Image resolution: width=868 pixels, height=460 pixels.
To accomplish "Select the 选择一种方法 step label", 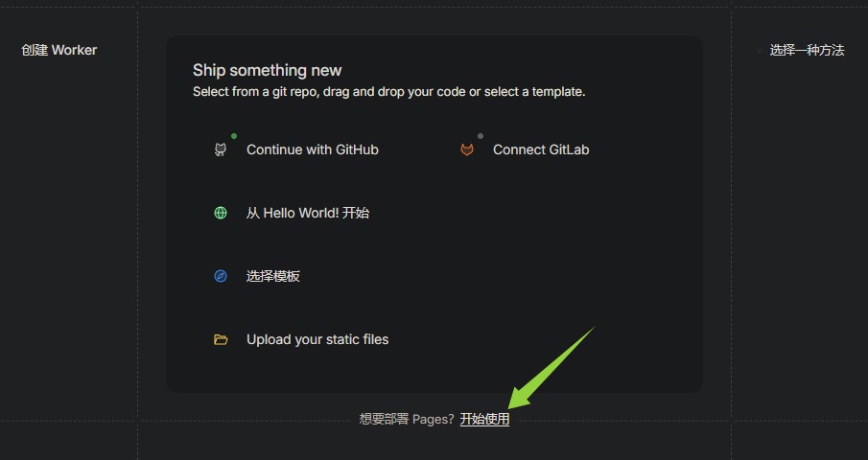I will 807,50.
